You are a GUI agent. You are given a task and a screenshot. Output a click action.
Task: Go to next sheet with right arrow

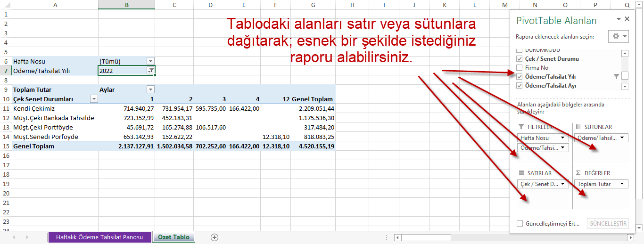(x=26, y=237)
